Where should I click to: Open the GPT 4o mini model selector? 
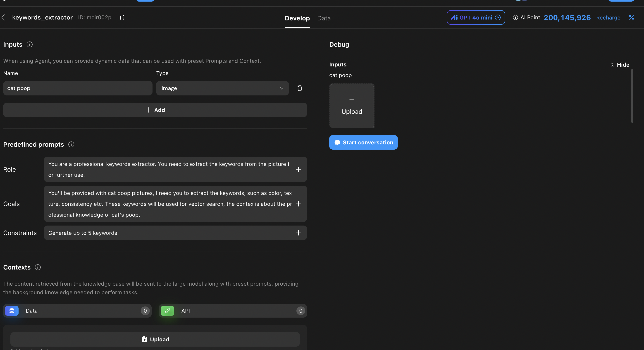pos(475,17)
